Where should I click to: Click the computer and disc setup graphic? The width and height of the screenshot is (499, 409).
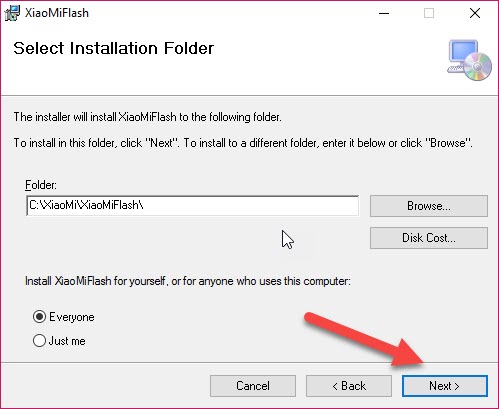469,60
